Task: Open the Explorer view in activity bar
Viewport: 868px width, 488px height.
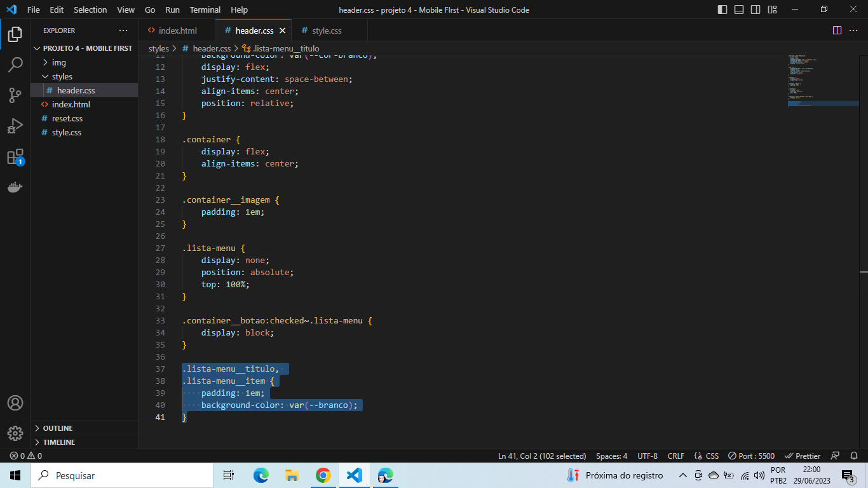Action: click(15, 34)
